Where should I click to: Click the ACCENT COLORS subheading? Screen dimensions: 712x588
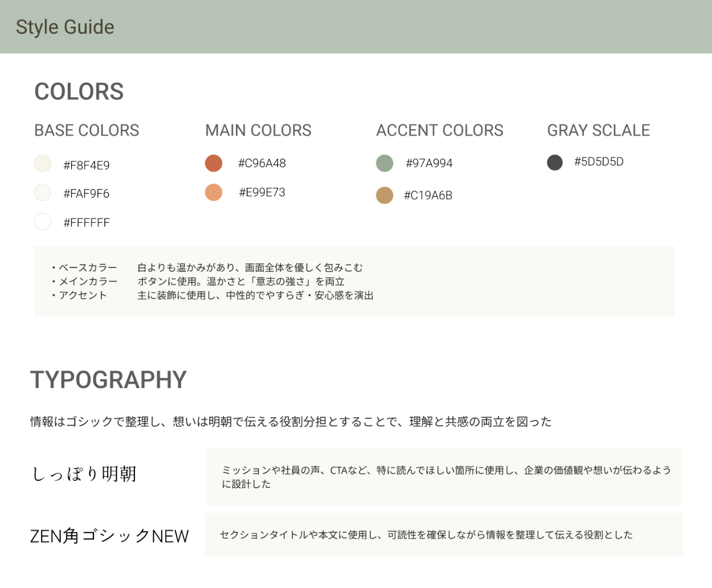pos(439,130)
